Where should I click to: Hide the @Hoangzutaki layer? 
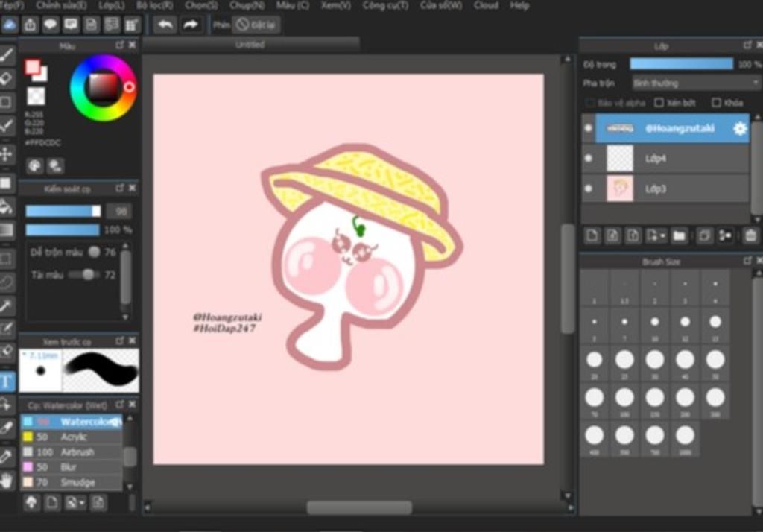click(x=589, y=128)
